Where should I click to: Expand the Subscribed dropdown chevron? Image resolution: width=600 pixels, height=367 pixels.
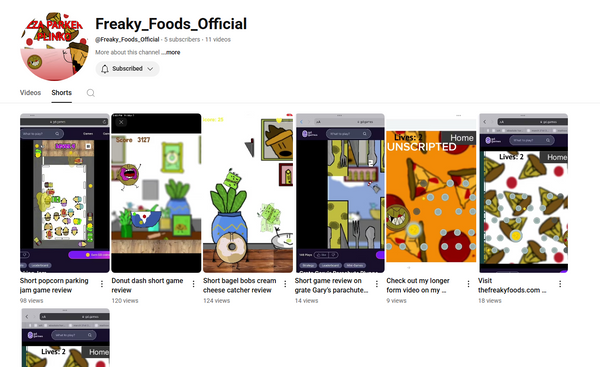coord(150,69)
